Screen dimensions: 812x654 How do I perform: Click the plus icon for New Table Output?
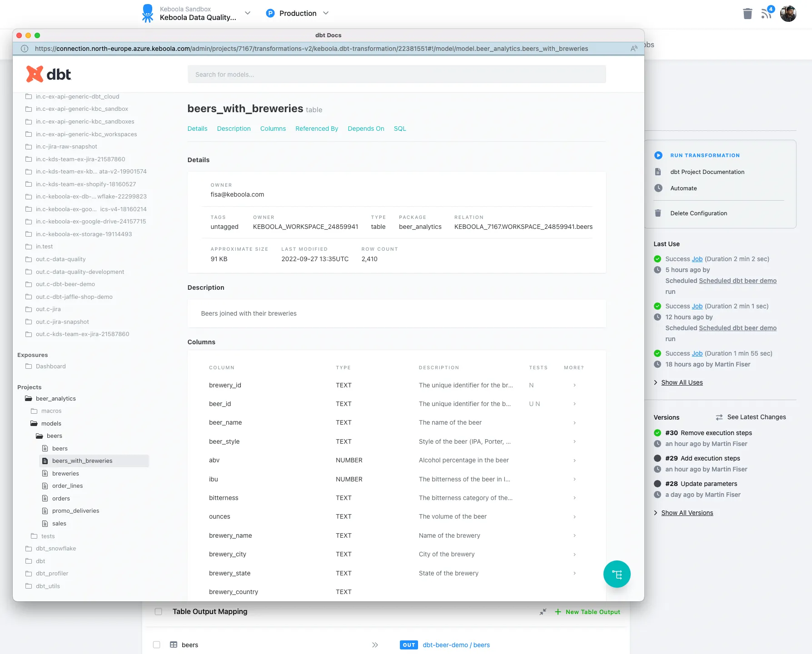coord(558,612)
